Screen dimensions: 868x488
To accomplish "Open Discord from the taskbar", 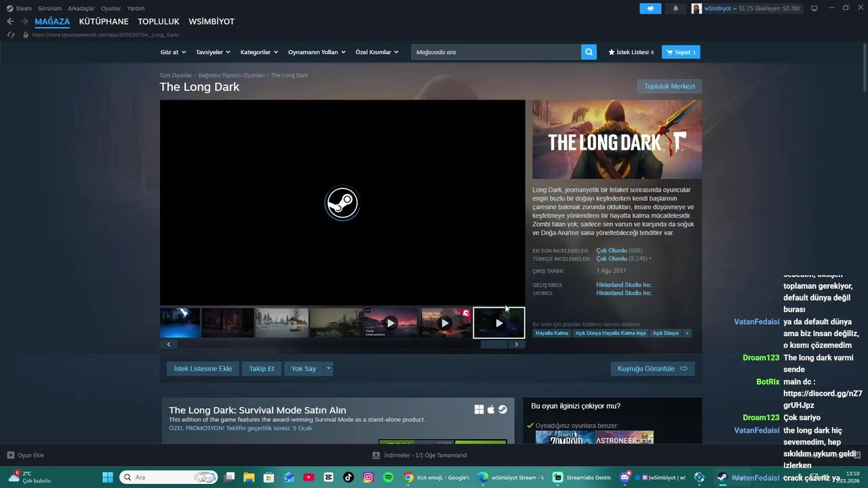I will (x=625, y=477).
